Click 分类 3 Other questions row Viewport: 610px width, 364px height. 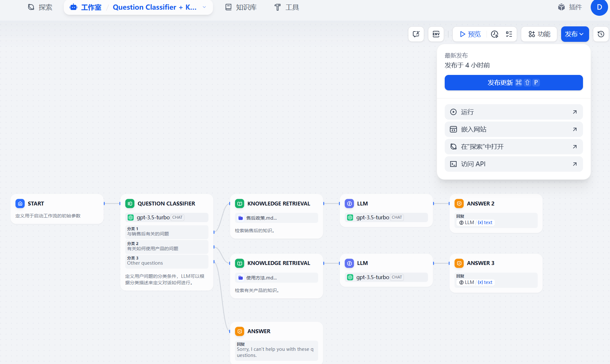point(167,261)
